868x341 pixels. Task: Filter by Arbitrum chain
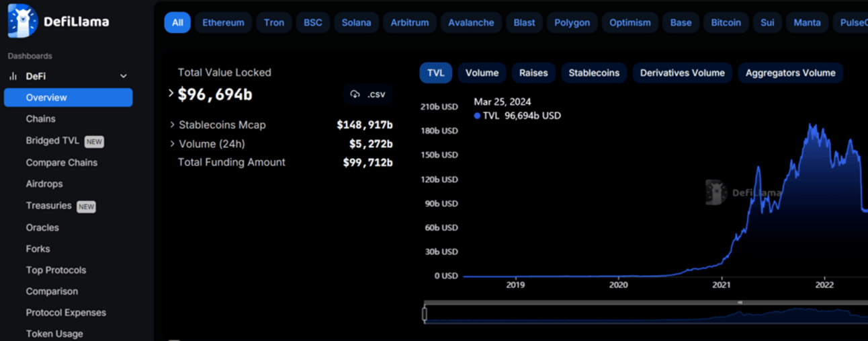click(x=410, y=22)
